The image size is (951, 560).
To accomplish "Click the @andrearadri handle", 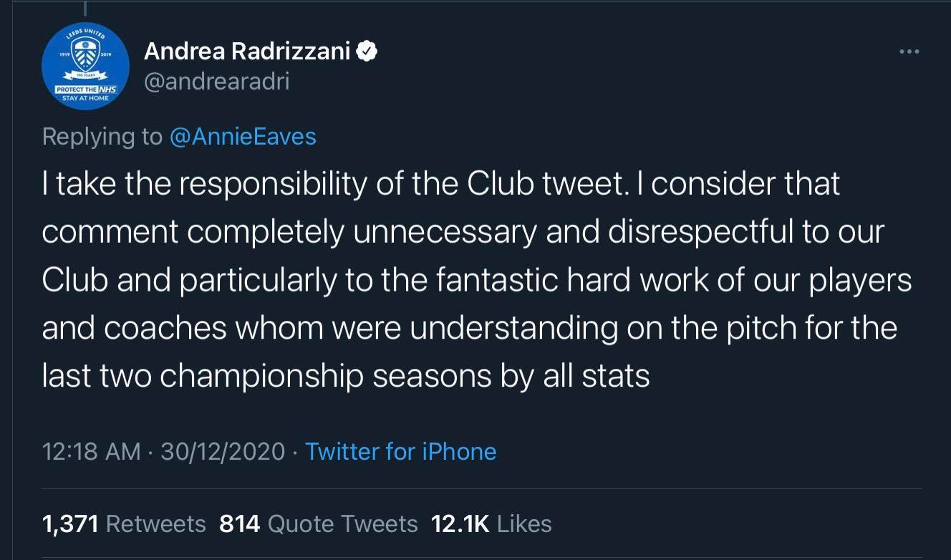I will 216,81.
